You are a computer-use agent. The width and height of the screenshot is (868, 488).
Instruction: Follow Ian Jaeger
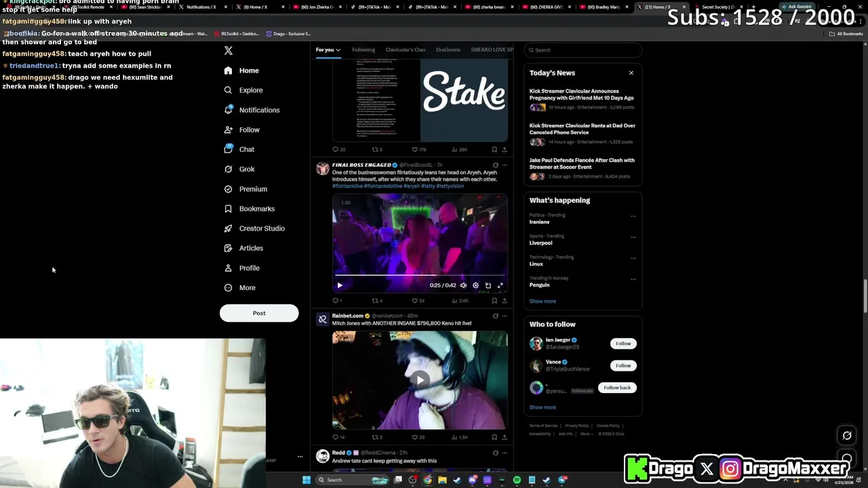(x=623, y=344)
